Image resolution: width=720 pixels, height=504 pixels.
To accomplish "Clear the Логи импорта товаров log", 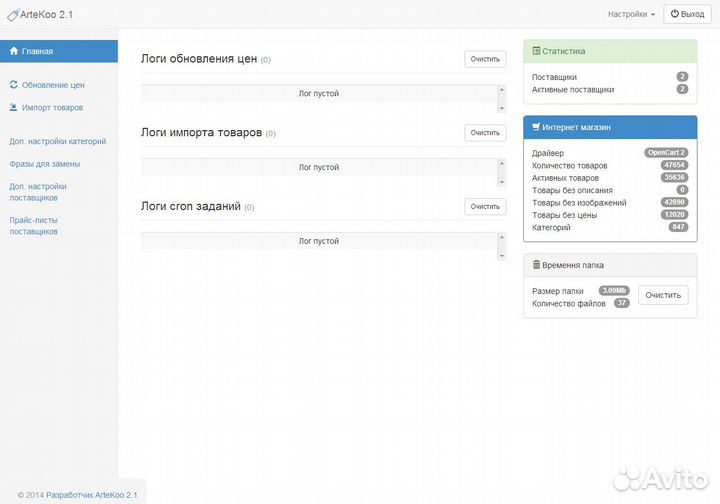I will tap(485, 133).
